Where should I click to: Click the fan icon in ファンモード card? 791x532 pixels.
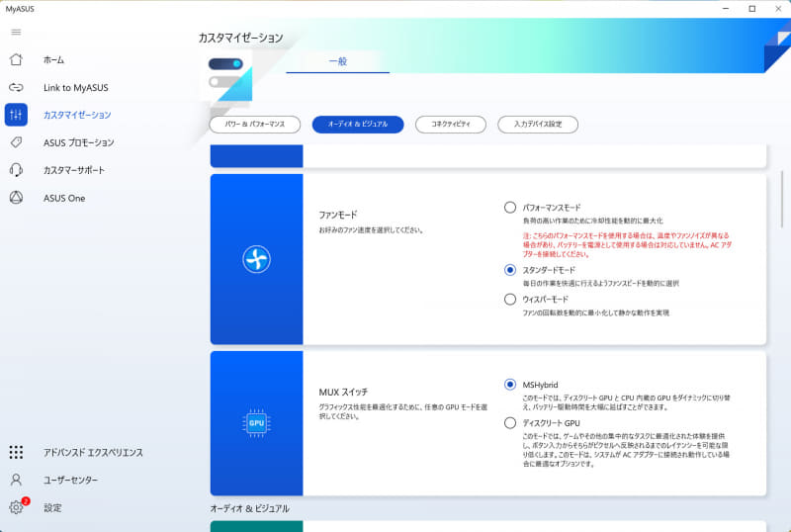(256, 259)
